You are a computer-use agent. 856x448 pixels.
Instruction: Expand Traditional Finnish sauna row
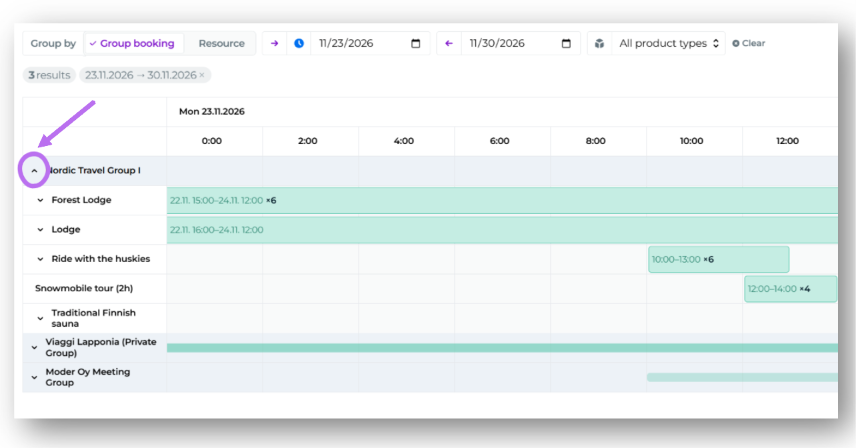click(x=40, y=318)
